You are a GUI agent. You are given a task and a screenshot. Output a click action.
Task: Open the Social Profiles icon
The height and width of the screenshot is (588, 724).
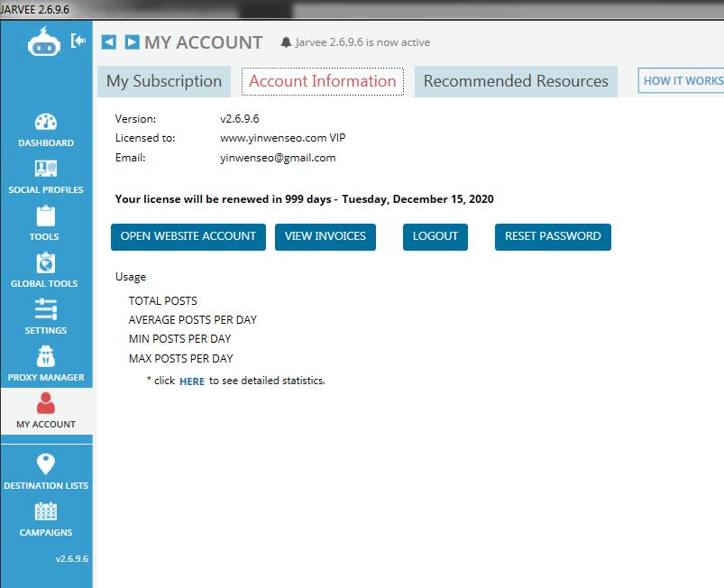46,169
